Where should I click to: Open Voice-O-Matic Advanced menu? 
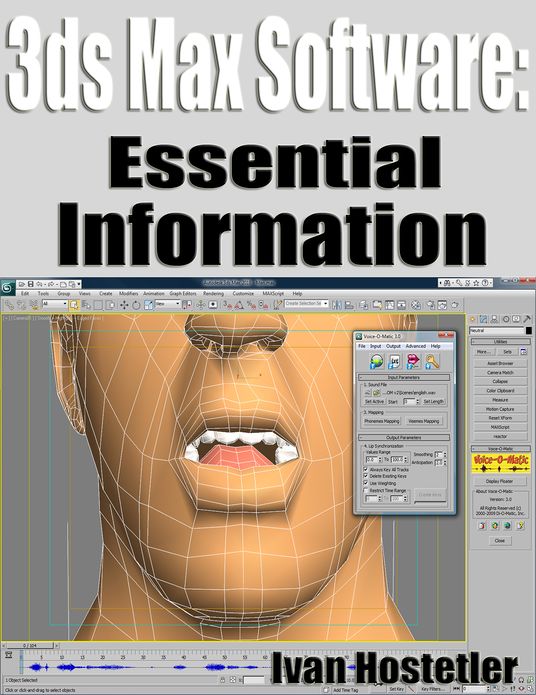point(415,346)
